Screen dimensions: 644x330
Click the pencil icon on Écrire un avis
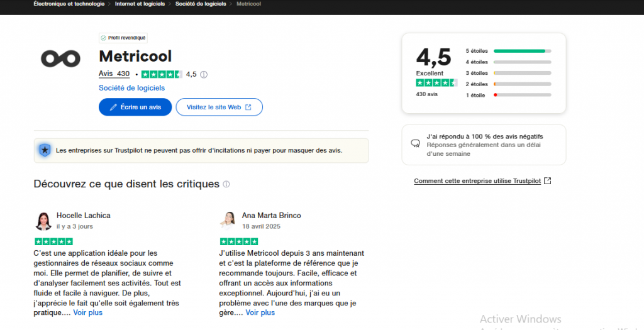coord(114,107)
